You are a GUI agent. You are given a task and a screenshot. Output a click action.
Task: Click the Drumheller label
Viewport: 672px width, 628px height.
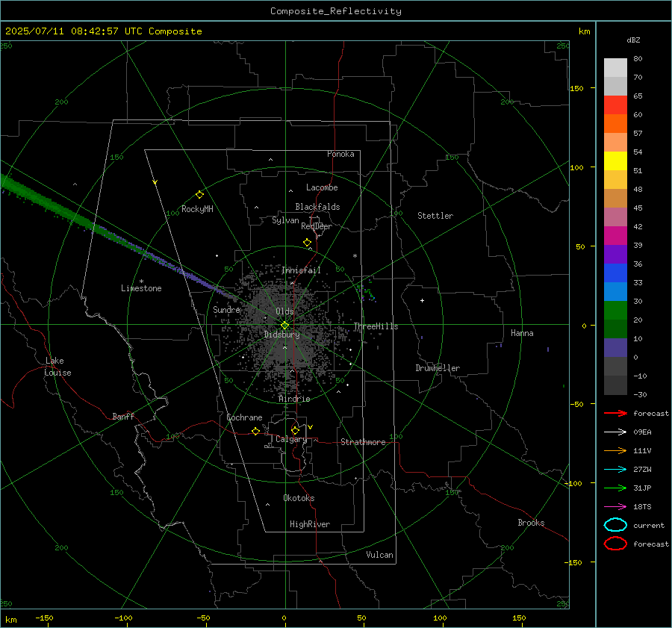point(438,368)
